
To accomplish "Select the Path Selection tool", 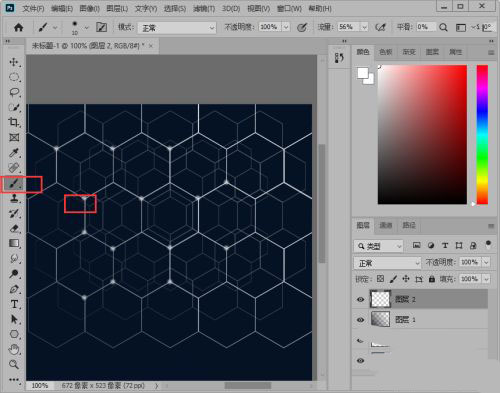I will pyautogui.click(x=14, y=319).
